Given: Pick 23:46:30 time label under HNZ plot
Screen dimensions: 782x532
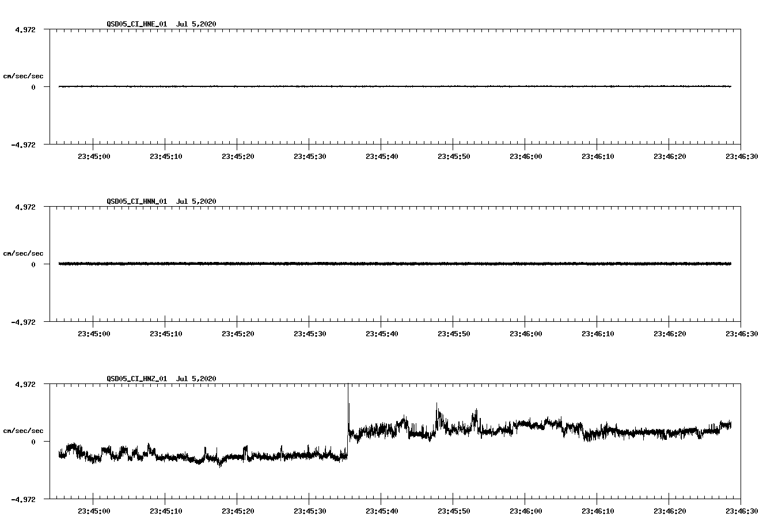Looking at the screenshot, I should (x=741, y=511).
